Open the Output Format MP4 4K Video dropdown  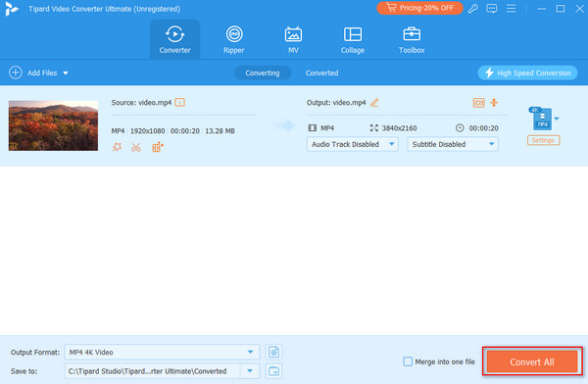tap(162, 352)
